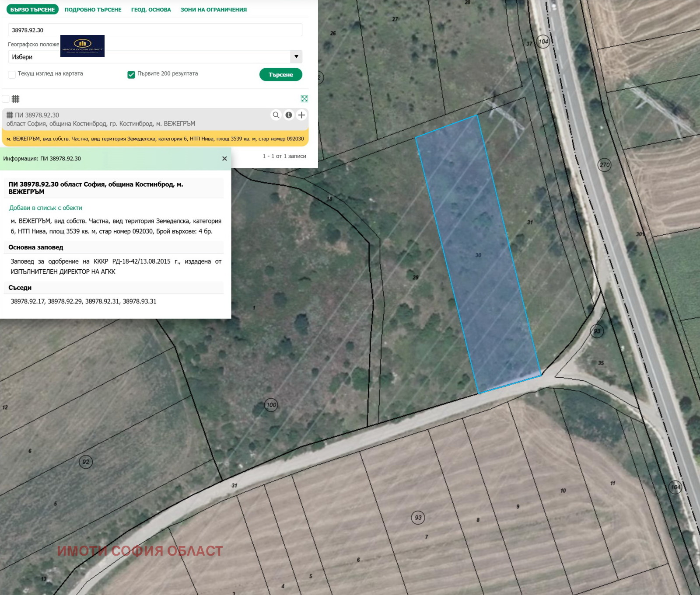The height and width of the screenshot is (595, 700).
Task: Click Добави в списък с обекти link
Action: tap(45, 208)
